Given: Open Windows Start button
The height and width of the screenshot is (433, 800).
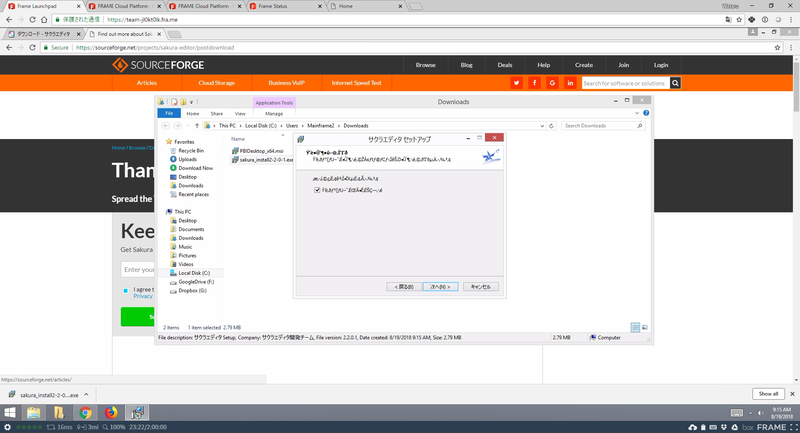Looking at the screenshot, I should [x=10, y=413].
